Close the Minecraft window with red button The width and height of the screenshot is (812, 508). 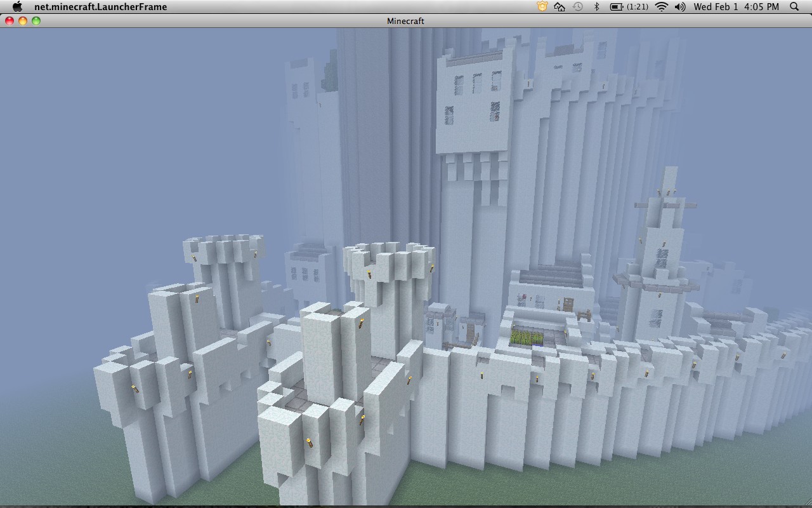pos(10,21)
